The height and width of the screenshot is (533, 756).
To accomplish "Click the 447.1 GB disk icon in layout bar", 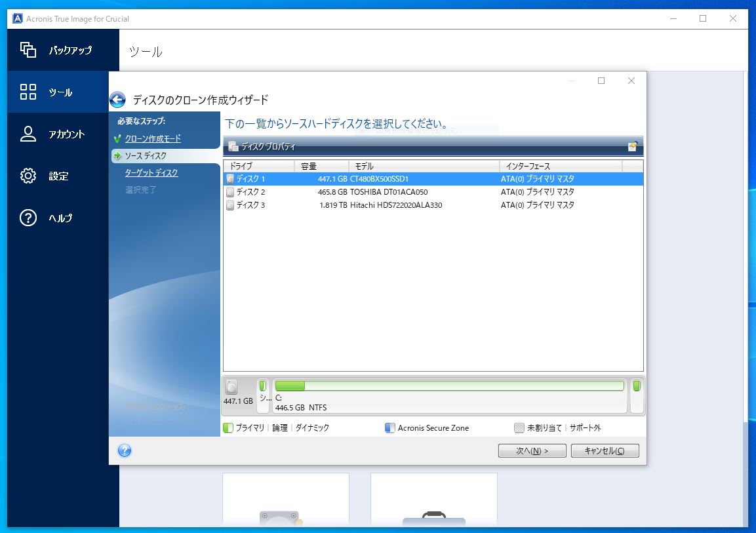I will 232,387.
